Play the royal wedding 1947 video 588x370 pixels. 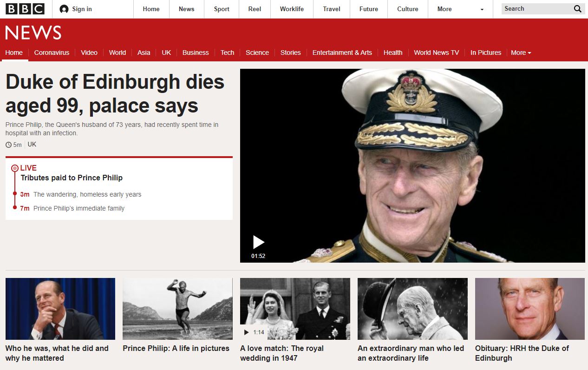246,332
